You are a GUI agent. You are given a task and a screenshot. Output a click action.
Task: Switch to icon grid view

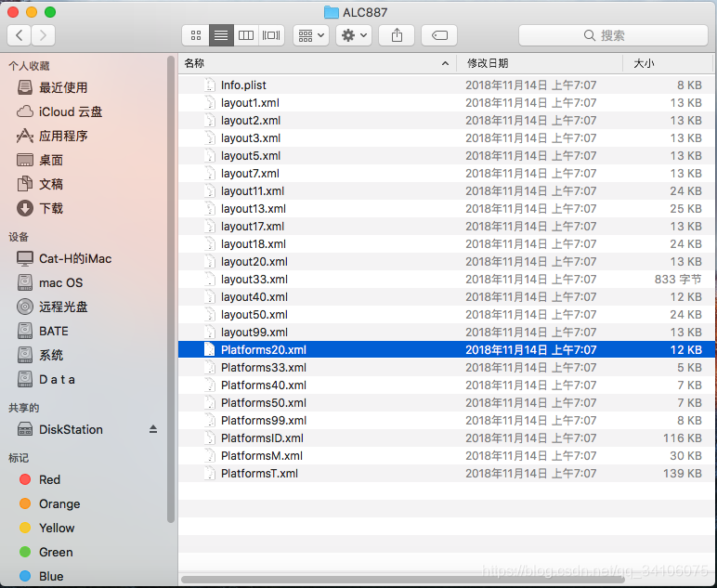196,35
